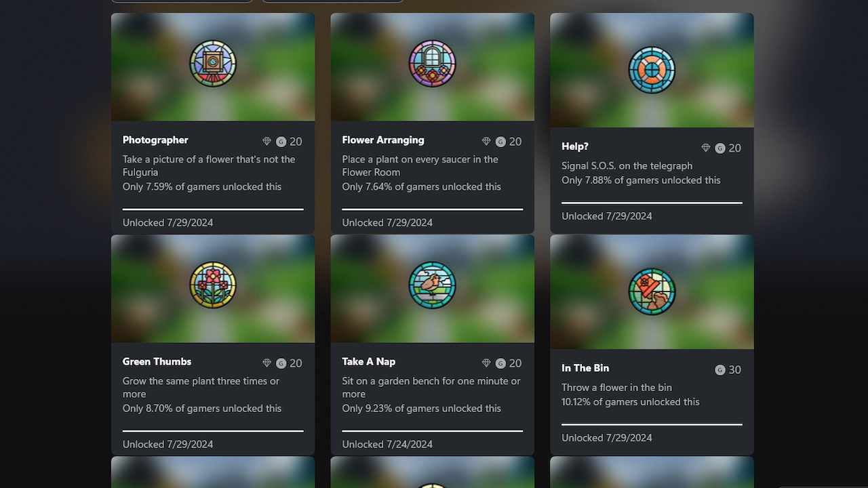Click the Green Thumbs flower badge icon
The height and width of the screenshot is (488, 868).
coord(213,285)
